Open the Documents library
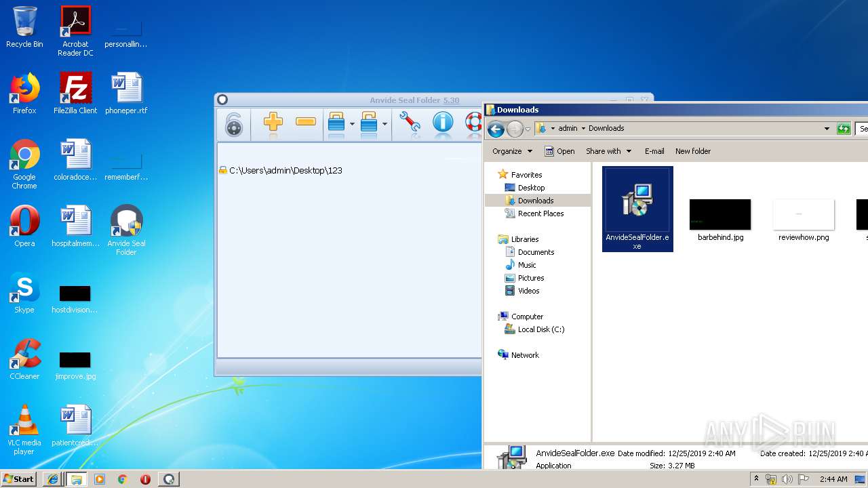The image size is (868, 488). tap(529, 252)
